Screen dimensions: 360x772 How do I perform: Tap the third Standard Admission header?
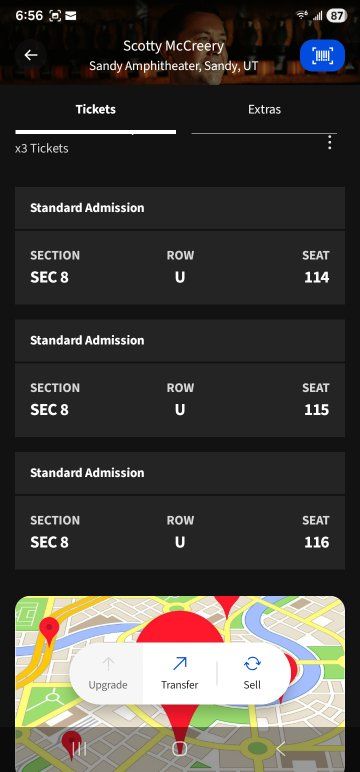[x=180, y=473]
